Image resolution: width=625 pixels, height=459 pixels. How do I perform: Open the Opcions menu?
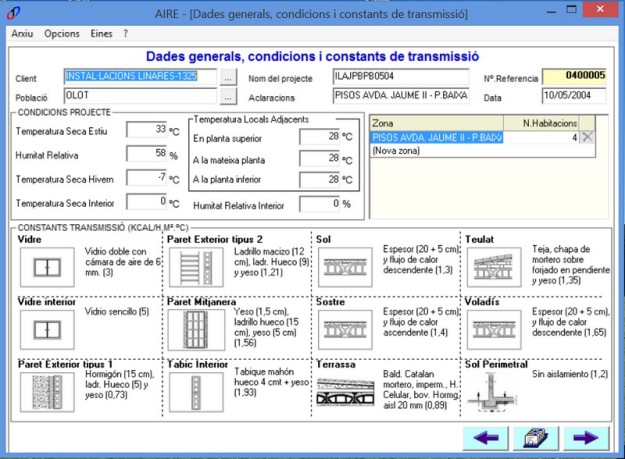[62, 34]
